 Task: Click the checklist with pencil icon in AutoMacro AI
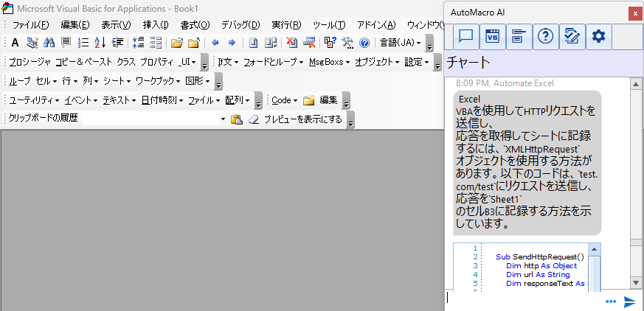pos(572,37)
